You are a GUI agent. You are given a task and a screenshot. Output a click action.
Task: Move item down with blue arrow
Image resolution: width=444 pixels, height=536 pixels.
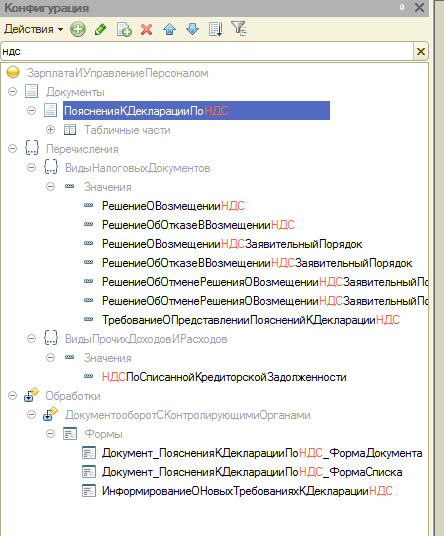(192, 29)
